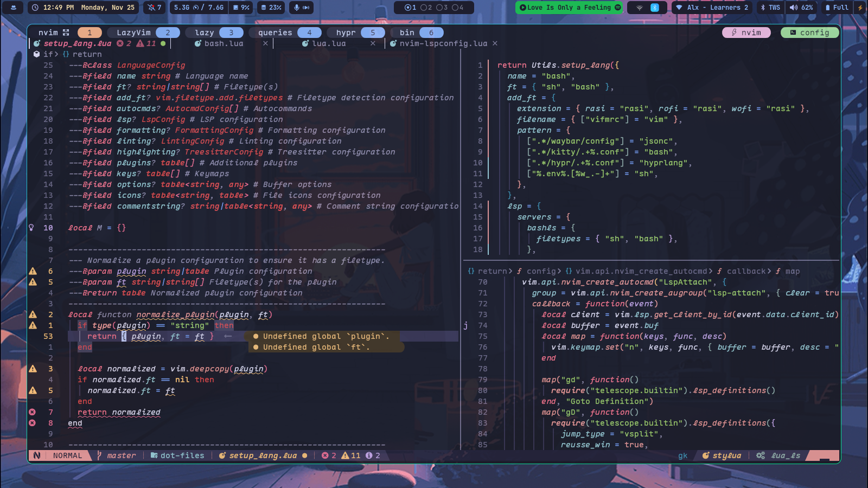
Task: Switch to workspace 1
Action: 411,8
